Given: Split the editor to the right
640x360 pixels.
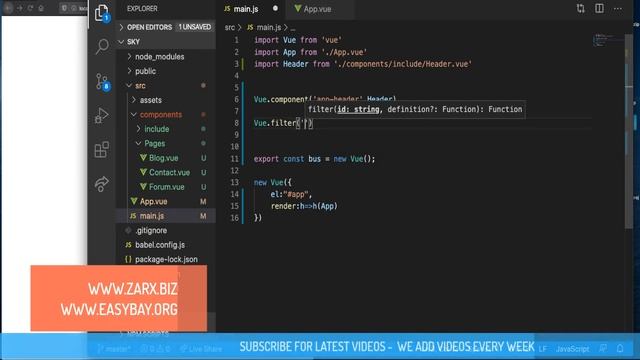Looking at the screenshot, I should 599,9.
